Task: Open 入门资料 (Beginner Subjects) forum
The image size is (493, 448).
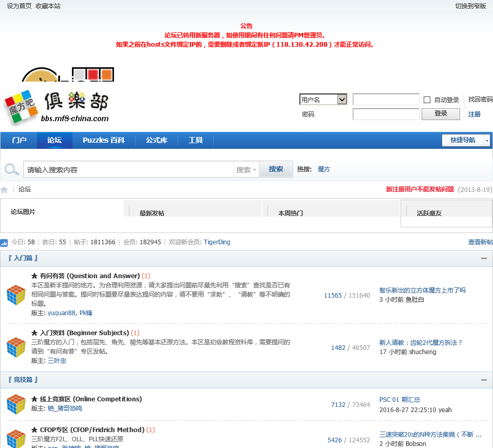Action: [x=84, y=333]
